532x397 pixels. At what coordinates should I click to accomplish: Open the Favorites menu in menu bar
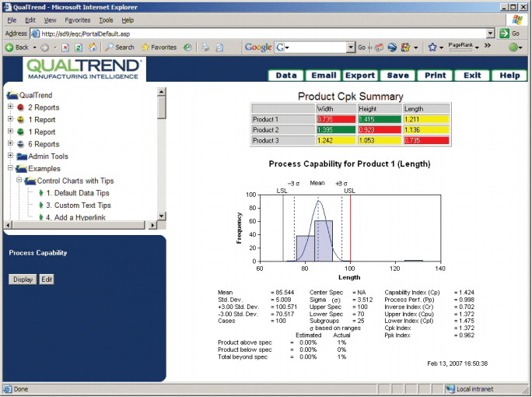[x=77, y=19]
